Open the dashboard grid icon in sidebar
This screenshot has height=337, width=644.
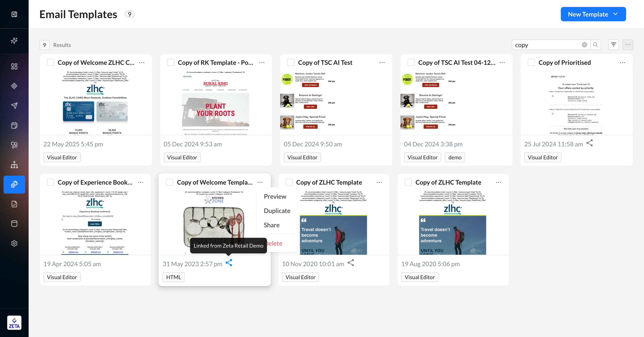coord(14,66)
